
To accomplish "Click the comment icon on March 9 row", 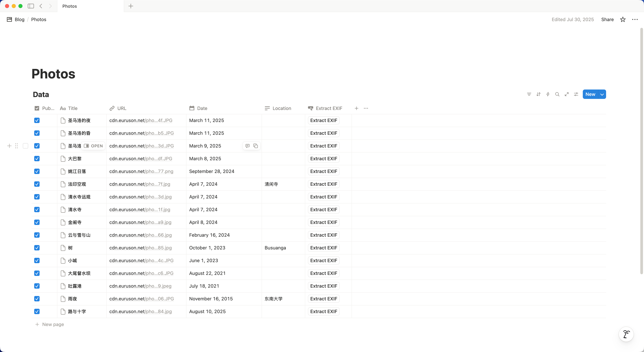I will 248,146.
